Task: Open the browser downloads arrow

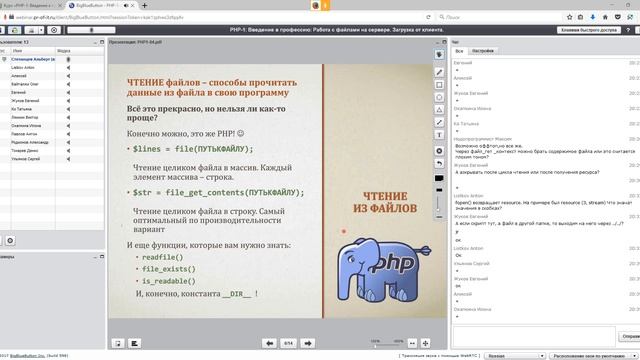Action: coord(593,17)
